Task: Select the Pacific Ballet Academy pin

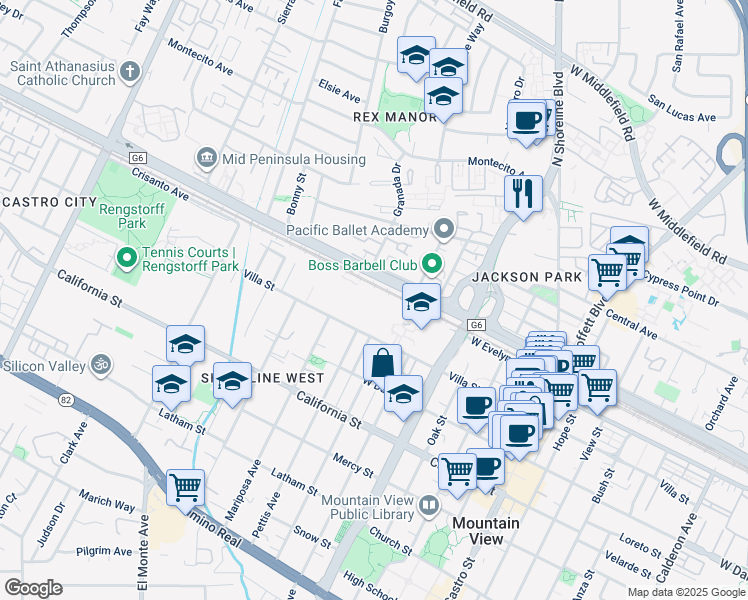Action: pos(444,230)
